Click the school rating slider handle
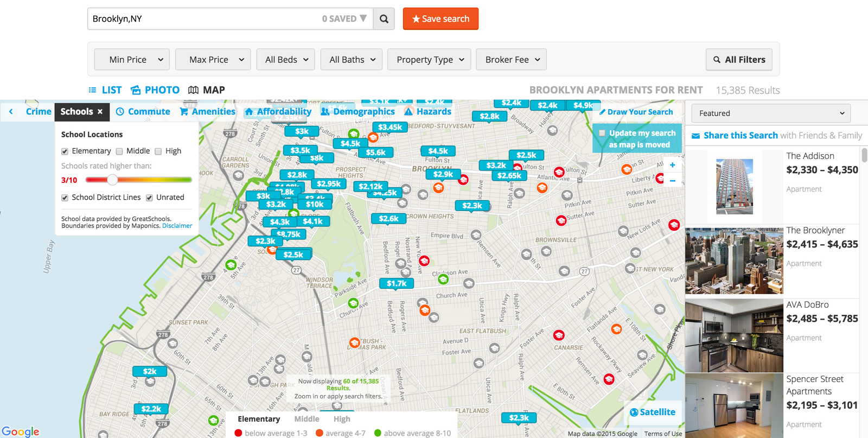The height and width of the screenshot is (438, 868). coord(112,180)
